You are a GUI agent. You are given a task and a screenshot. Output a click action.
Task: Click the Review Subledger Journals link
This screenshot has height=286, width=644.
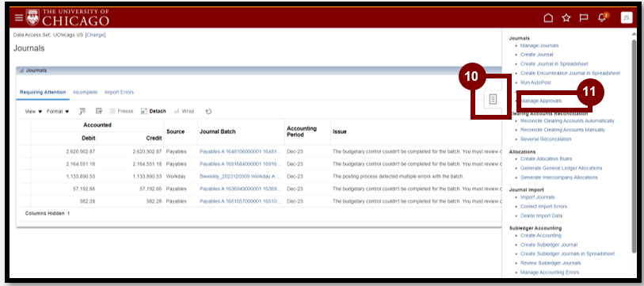[551, 263]
